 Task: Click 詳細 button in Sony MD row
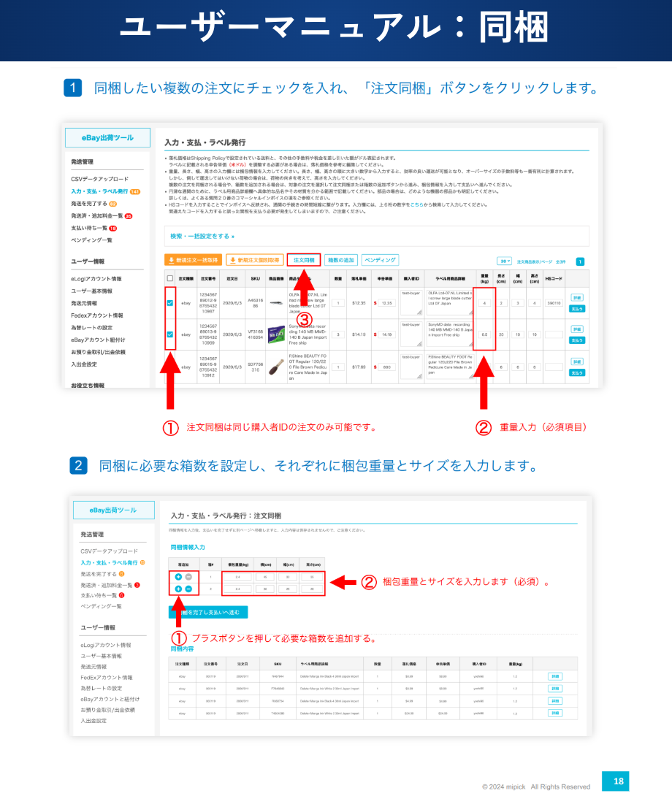pyautogui.click(x=577, y=329)
